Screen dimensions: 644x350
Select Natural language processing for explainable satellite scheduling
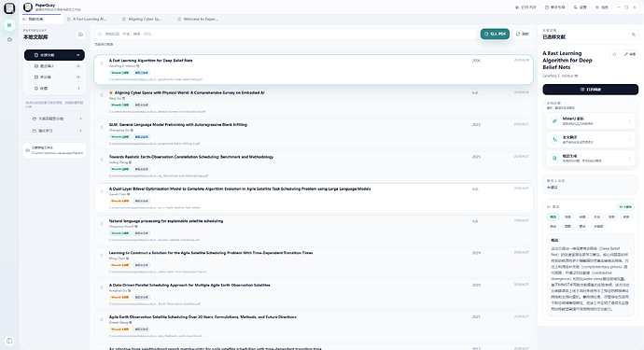pyautogui.click(x=314, y=231)
